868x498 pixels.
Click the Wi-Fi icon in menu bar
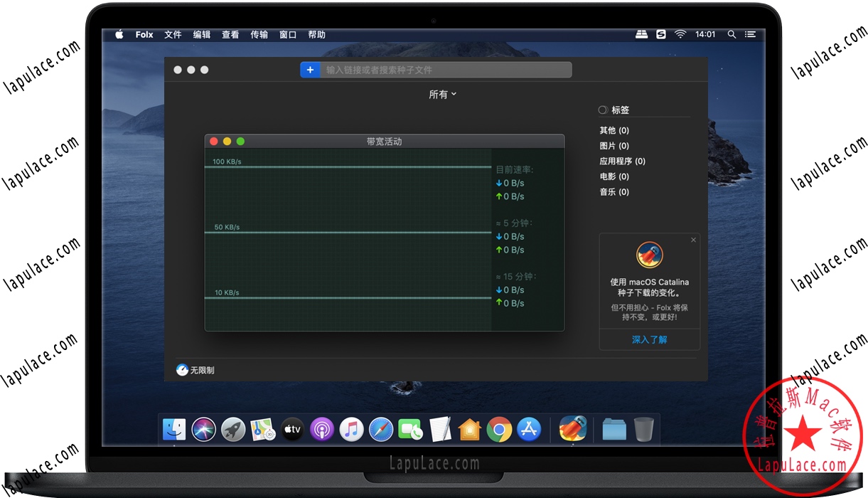680,33
